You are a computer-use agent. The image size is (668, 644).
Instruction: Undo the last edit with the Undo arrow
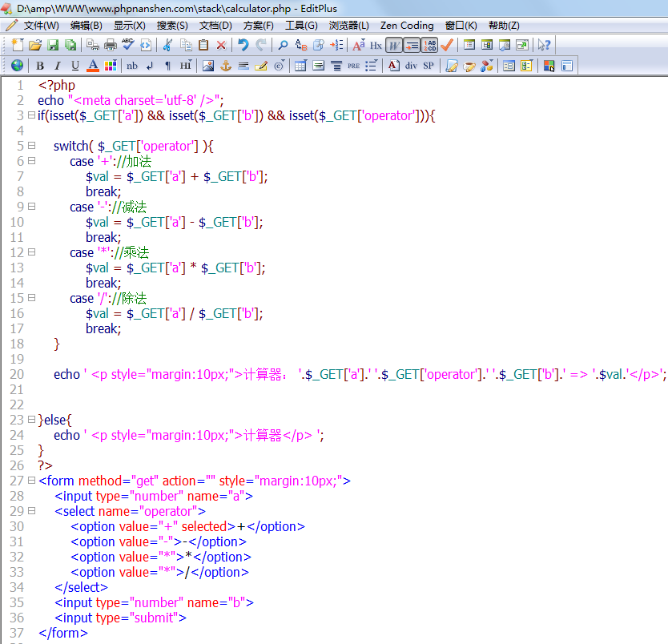[243, 45]
